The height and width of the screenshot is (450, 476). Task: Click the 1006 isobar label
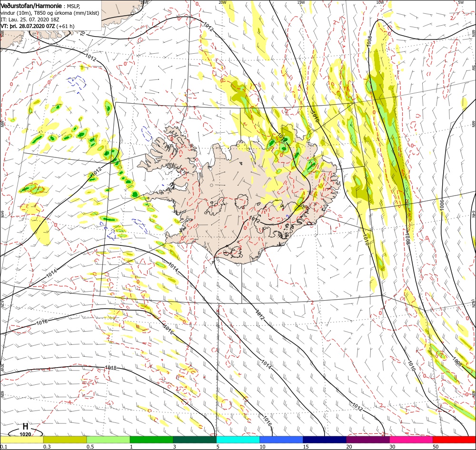442,205
